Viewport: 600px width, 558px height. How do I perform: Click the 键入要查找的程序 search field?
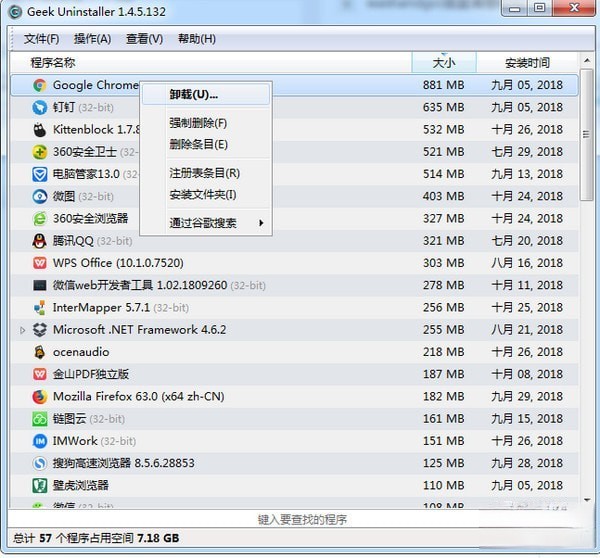(302, 520)
